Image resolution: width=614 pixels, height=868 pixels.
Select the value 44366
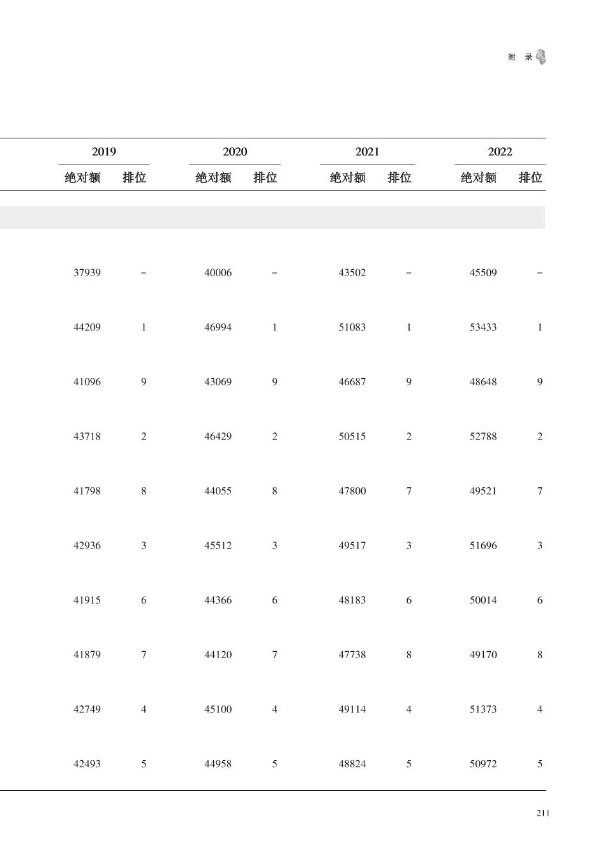[218, 600]
